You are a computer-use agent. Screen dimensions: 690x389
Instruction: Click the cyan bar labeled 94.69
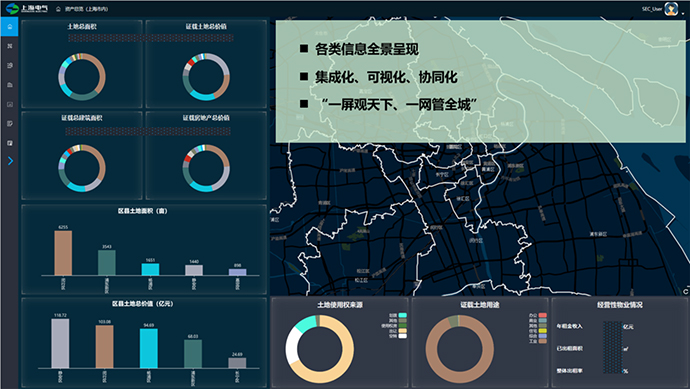point(149,348)
